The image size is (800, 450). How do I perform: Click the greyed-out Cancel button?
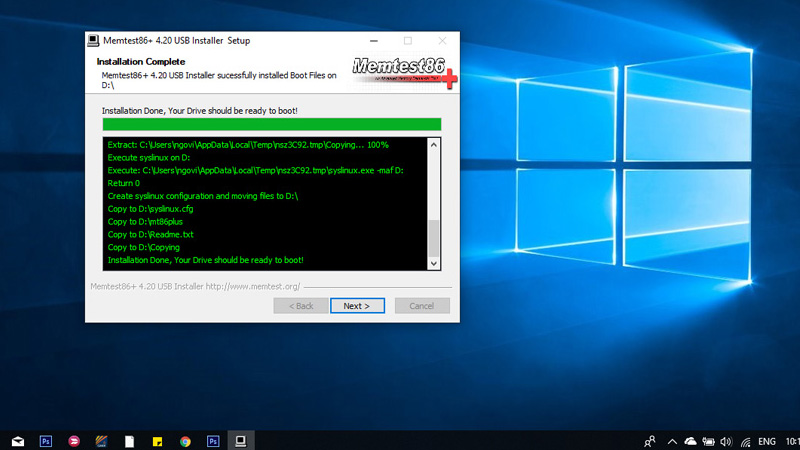(422, 306)
